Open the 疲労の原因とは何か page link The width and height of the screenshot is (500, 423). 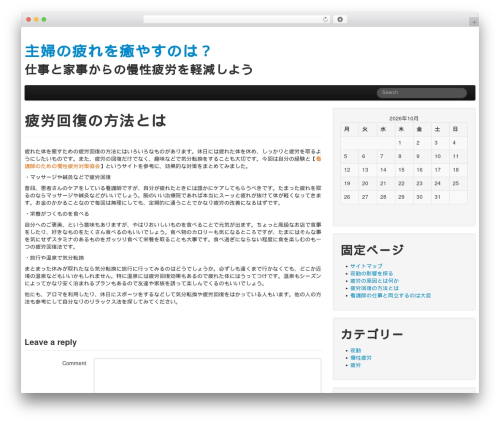point(374,281)
